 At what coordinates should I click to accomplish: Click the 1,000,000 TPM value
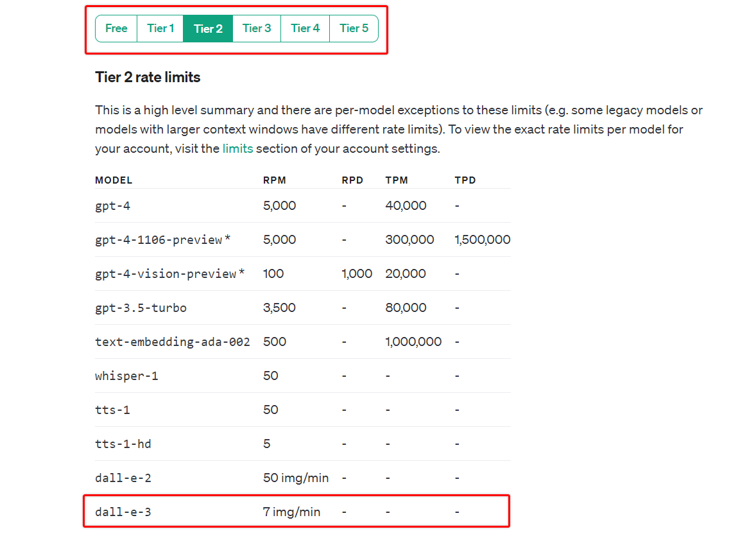tap(413, 342)
